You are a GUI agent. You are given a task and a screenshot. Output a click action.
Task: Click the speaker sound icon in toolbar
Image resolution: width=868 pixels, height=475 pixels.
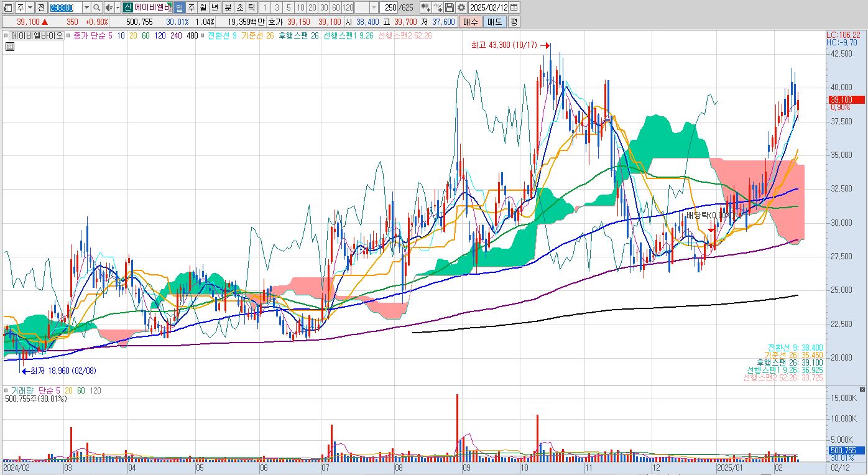coord(108,7)
